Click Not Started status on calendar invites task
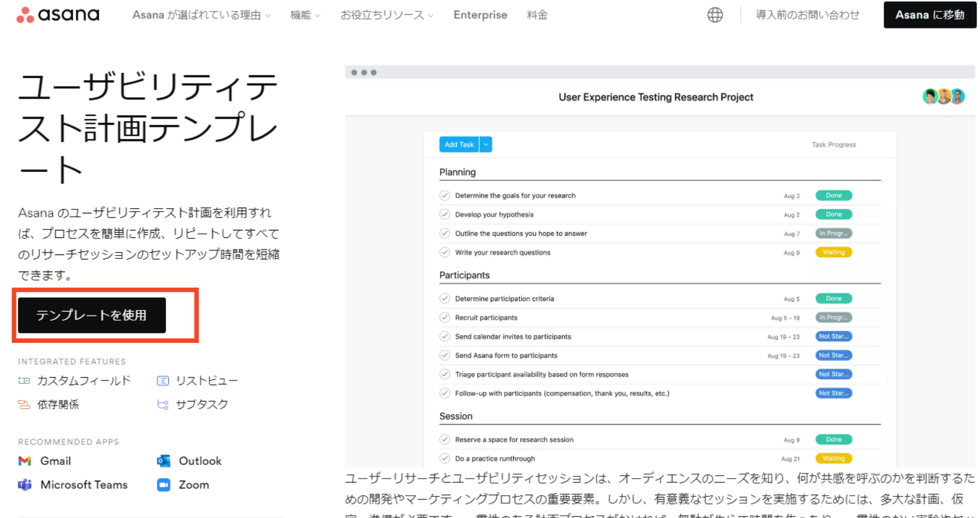This screenshot has height=518, width=980. pyautogui.click(x=833, y=337)
